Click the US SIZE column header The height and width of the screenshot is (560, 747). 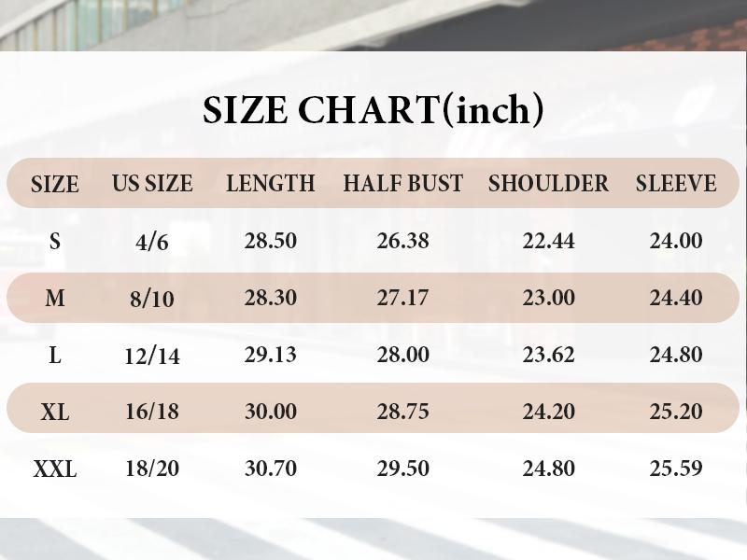pos(152,184)
